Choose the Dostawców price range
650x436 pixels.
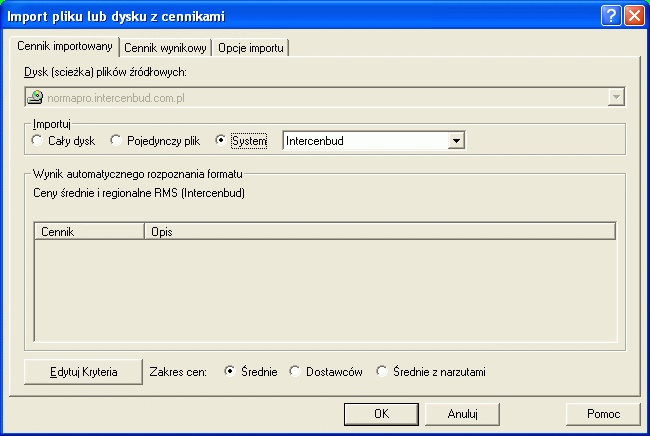295,372
